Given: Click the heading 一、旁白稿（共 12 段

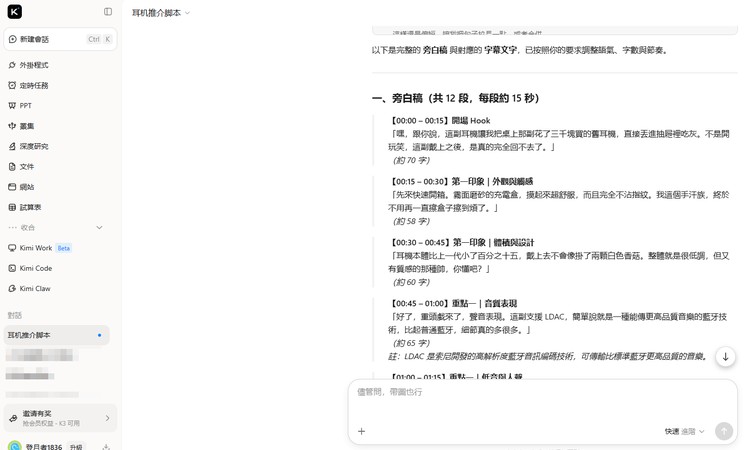Looking at the screenshot, I should tap(455, 98).
